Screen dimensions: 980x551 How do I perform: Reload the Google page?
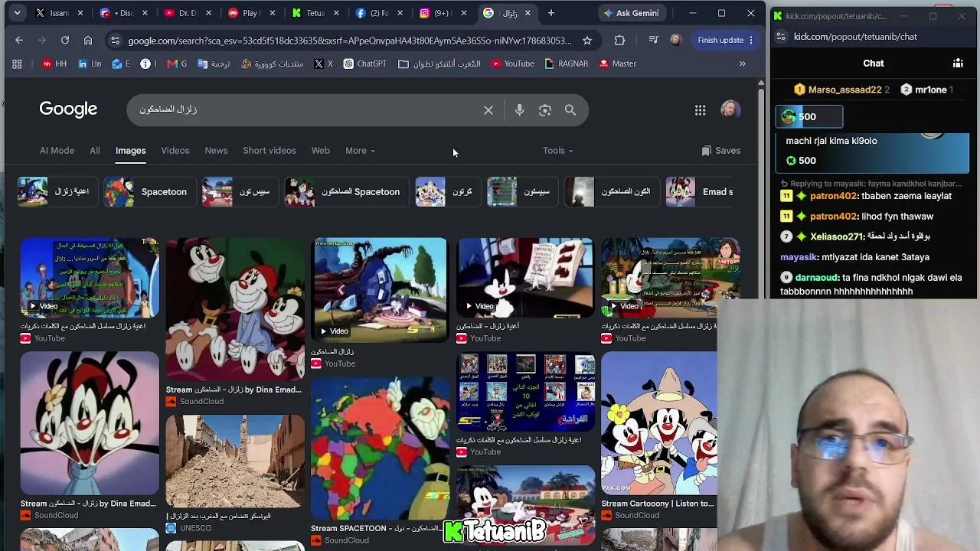tap(65, 40)
